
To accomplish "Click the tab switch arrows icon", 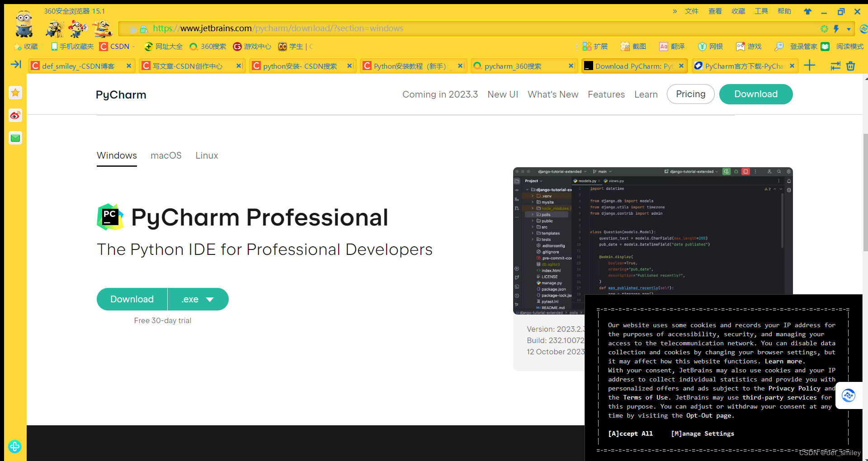I will [x=835, y=66].
